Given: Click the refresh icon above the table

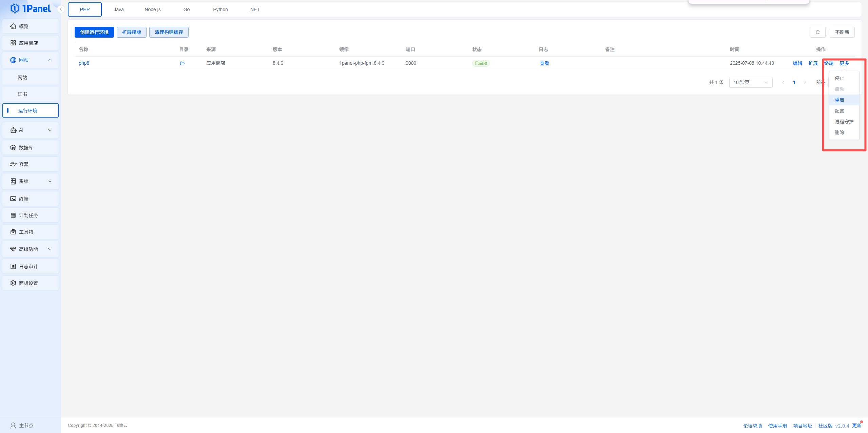Looking at the screenshot, I should click(818, 32).
